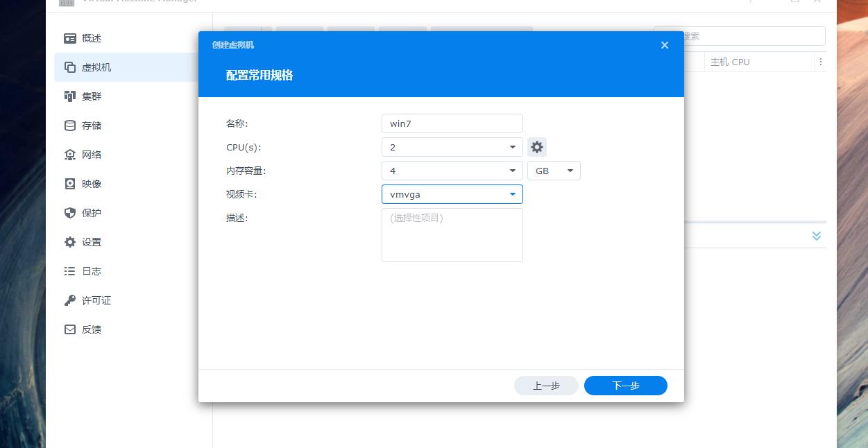Select the 保护 shield icon
This screenshot has height=448, width=868.
point(70,213)
